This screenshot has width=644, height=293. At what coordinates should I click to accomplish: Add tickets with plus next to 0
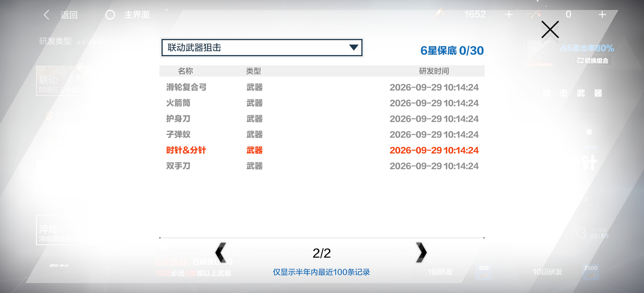coord(602,14)
